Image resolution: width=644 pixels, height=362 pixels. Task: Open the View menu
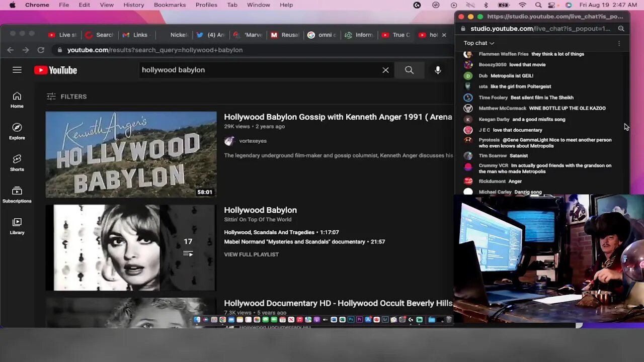click(107, 5)
